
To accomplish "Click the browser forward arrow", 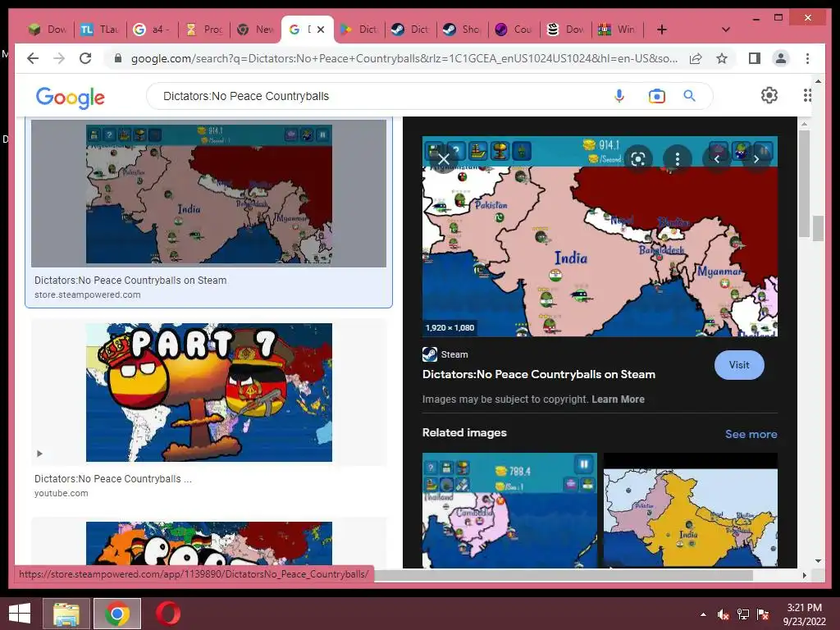I will pos(59,58).
